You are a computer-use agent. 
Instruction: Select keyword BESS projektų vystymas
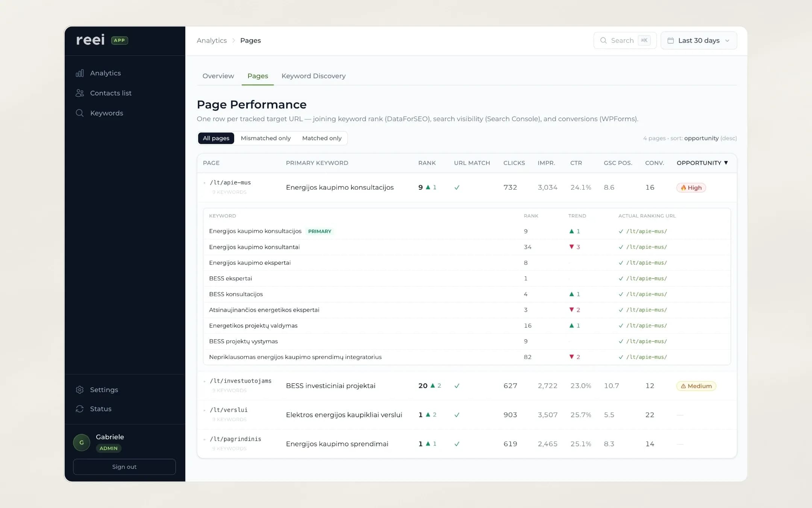243,341
